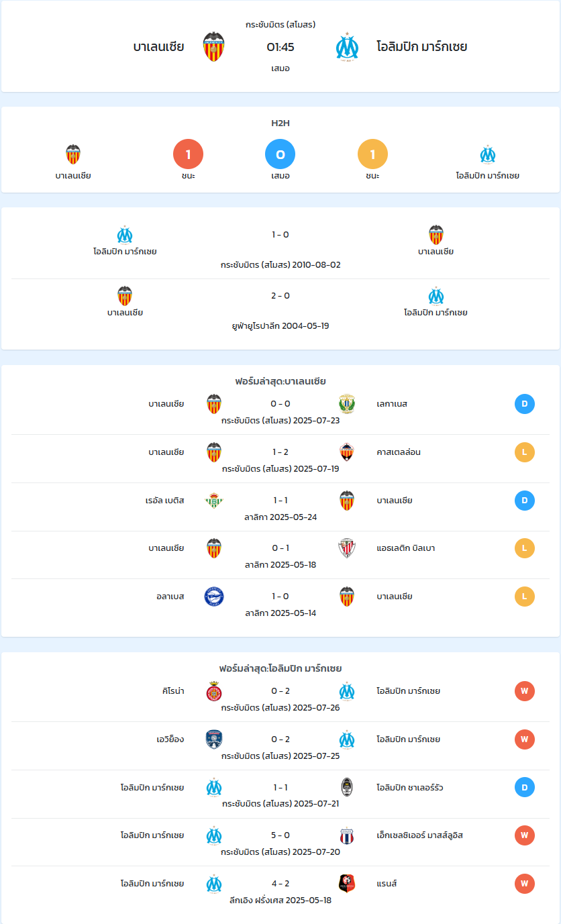
Task: Click the Alaves team crest
Action: tap(213, 597)
